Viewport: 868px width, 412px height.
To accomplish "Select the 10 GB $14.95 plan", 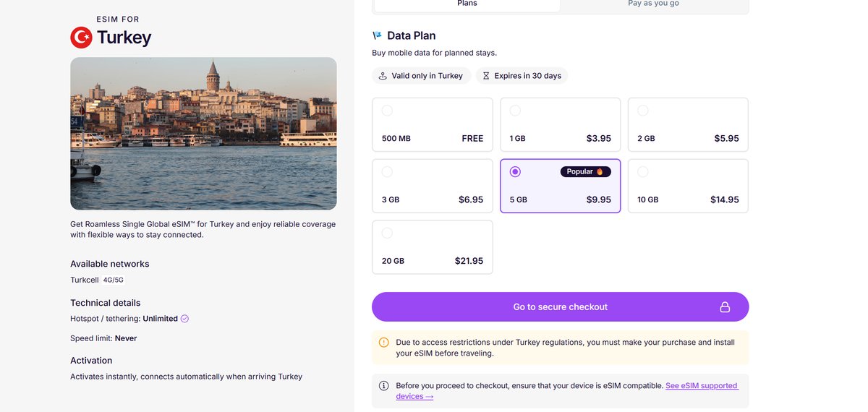I will click(x=688, y=186).
